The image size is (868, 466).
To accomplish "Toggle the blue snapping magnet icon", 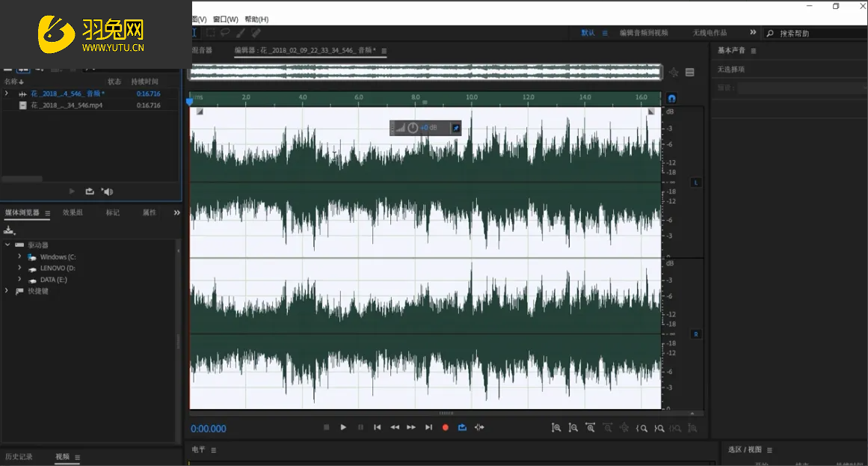I will (x=671, y=99).
